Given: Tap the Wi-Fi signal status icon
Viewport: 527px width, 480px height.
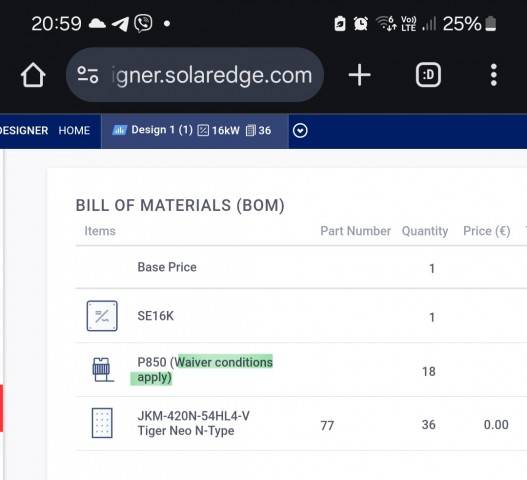Looking at the screenshot, I should pyautogui.click(x=386, y=24).
